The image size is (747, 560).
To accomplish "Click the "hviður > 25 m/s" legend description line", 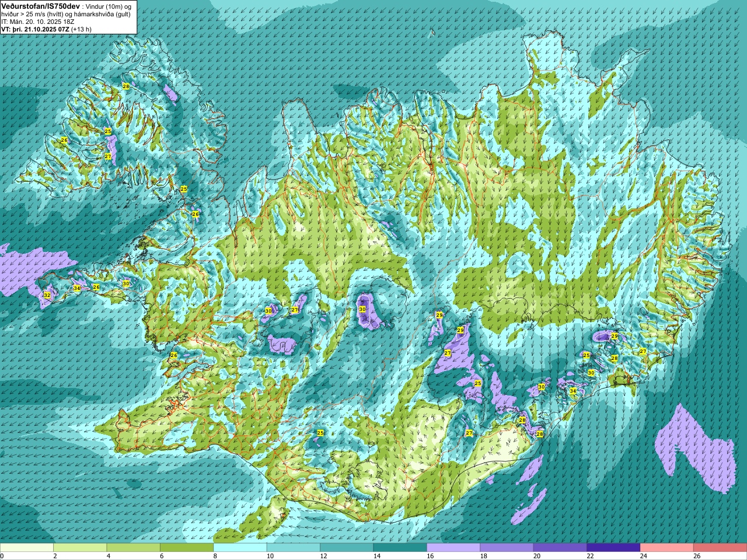I will click(66, 13).
